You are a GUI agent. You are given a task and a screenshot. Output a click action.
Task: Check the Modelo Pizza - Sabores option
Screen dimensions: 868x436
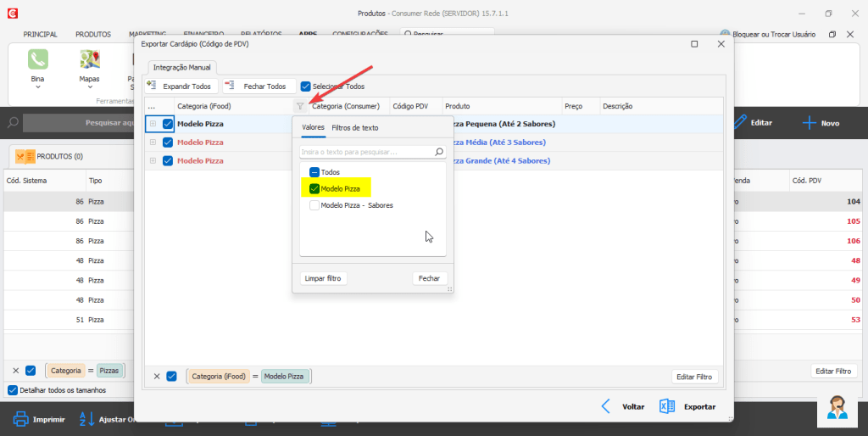314,205
